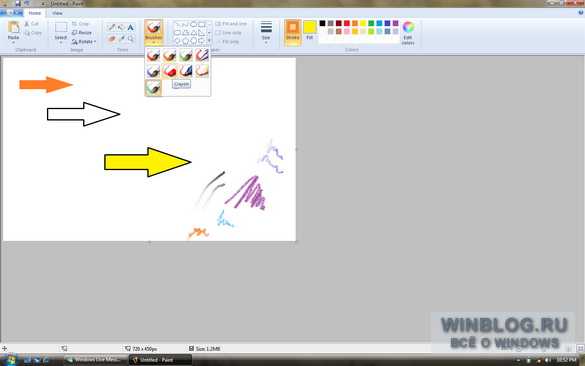This screenshot has width=585, height=366.
Task: Activate the Text tool
Action: (x=131, y=28)
